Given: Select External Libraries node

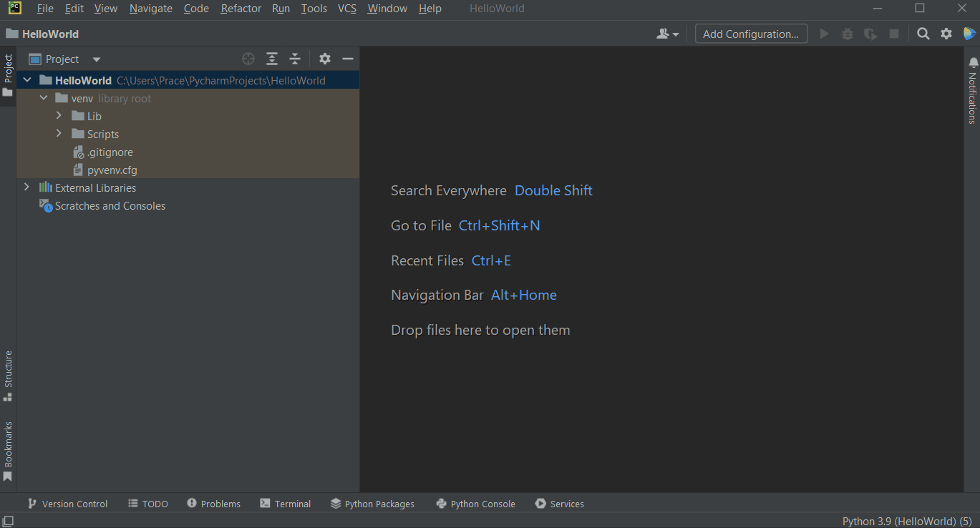Looking at the screenshot, I should (x=87, y=187).
